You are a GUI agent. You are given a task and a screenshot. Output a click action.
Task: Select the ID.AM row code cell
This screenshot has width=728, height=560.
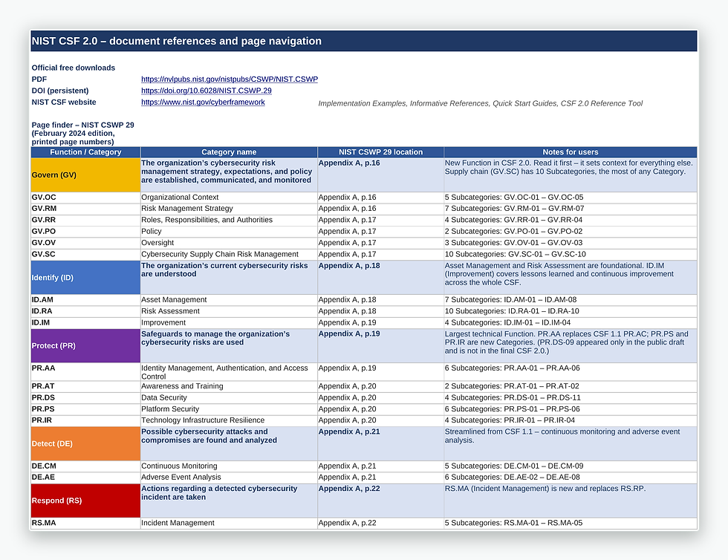click(85, 300)
